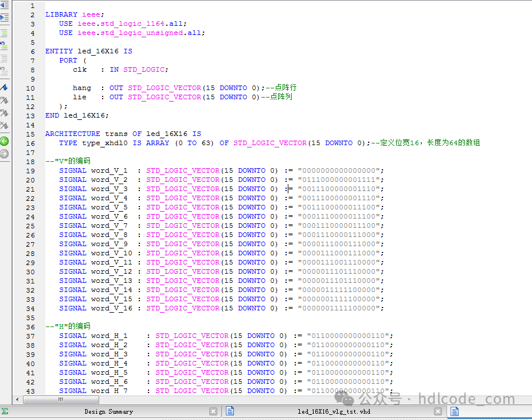532x420 pixels.
Task: Navigate back with the green arrow
Action: point(4,141)
